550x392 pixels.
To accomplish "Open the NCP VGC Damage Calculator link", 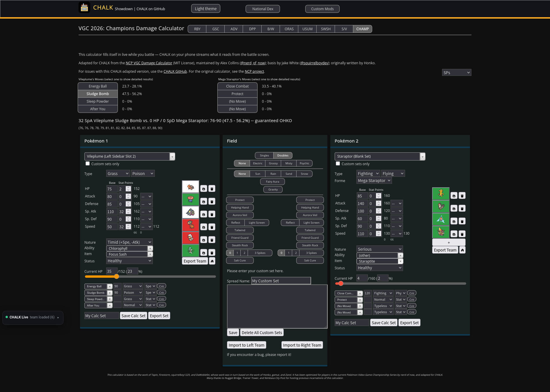I will [149, 63].
